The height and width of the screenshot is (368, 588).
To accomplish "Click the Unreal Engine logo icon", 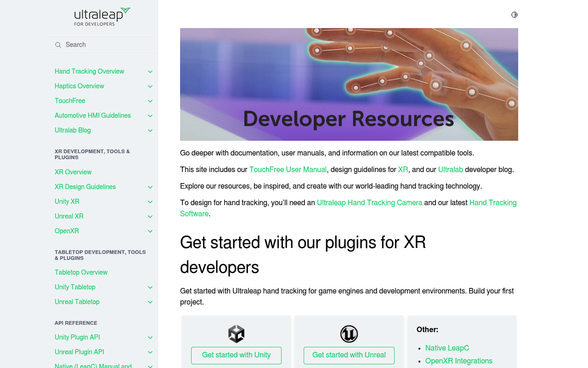I will [349, 334].
